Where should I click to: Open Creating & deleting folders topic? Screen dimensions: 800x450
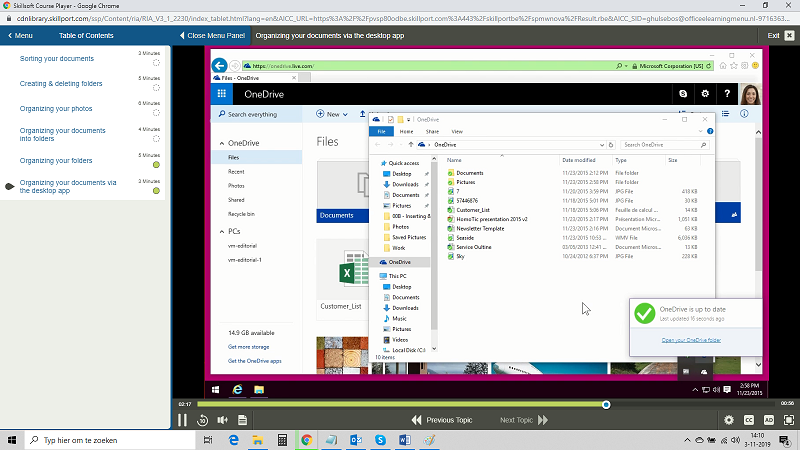click(x=61, y=84)
